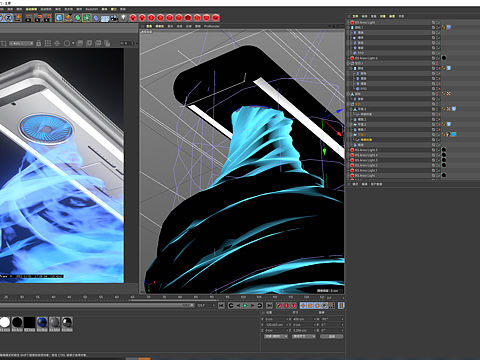Click layer icon of top RS Area Light row
The width and height of the screenshot is (480, 360).
pyautogui.click(x=434, y=22)
